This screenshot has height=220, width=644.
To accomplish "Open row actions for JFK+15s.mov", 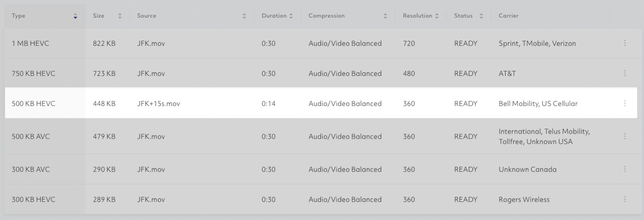I will [625, 103].
